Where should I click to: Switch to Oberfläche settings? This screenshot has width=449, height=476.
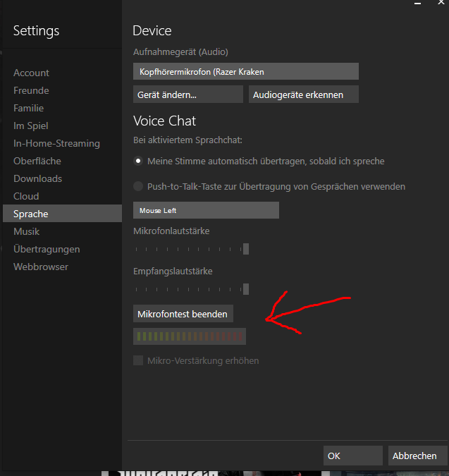pyautogui.click(x=37, y=161)
